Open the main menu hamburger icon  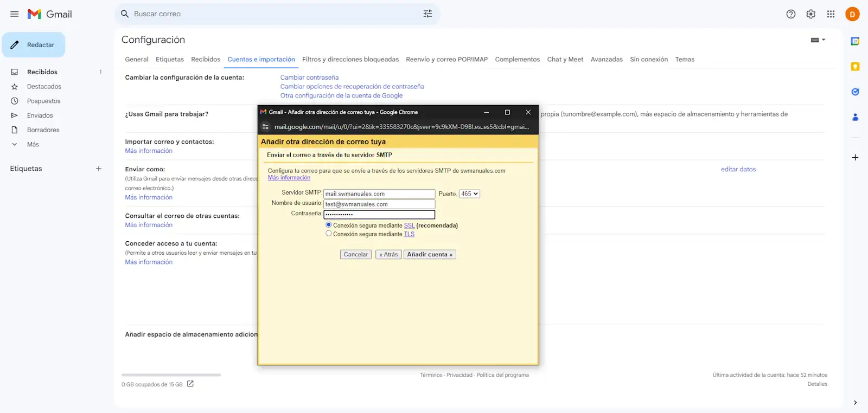(x=15, y=14)
